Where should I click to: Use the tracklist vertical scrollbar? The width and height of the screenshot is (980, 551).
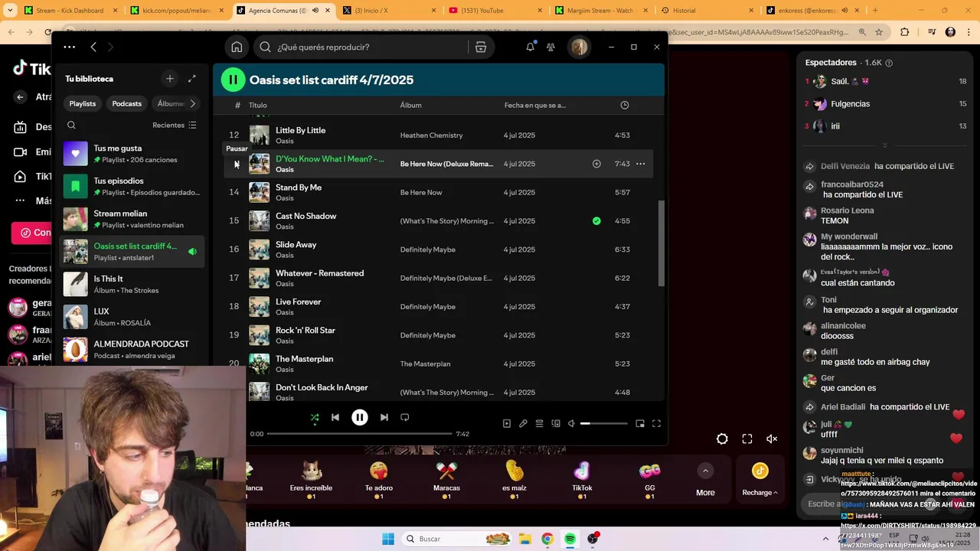click(662, 243)
